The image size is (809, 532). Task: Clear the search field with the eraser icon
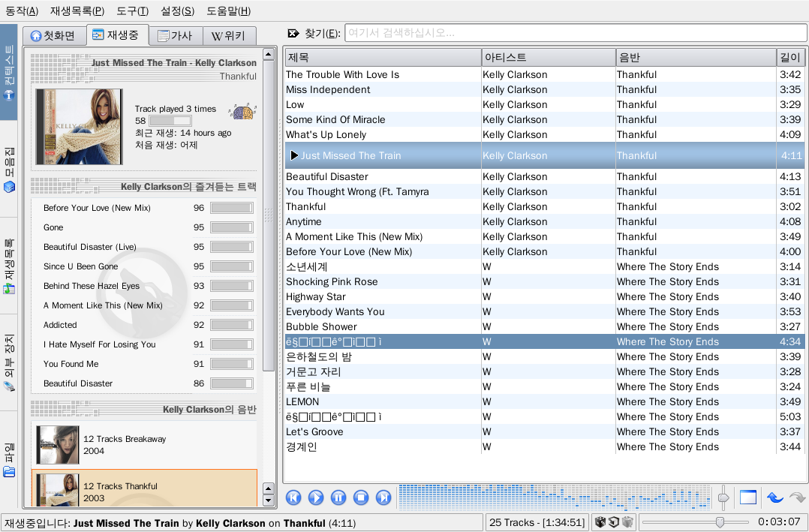coord(293,34)
